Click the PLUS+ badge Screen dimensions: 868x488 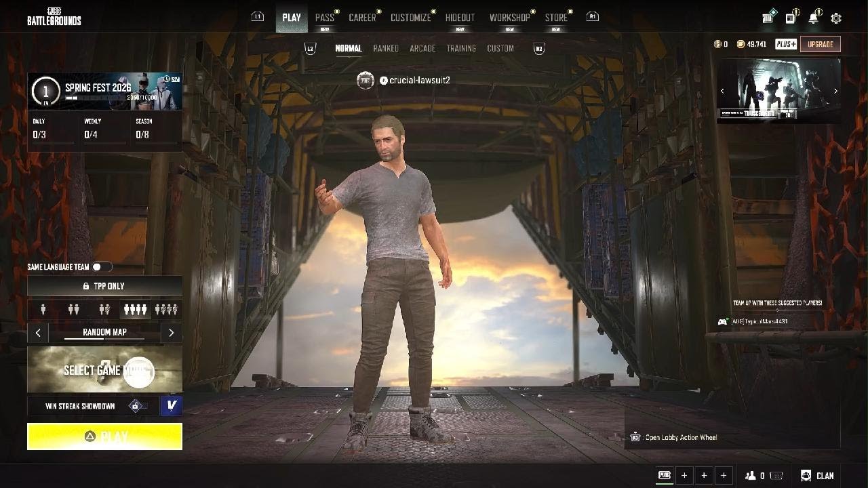pos(786,44)
